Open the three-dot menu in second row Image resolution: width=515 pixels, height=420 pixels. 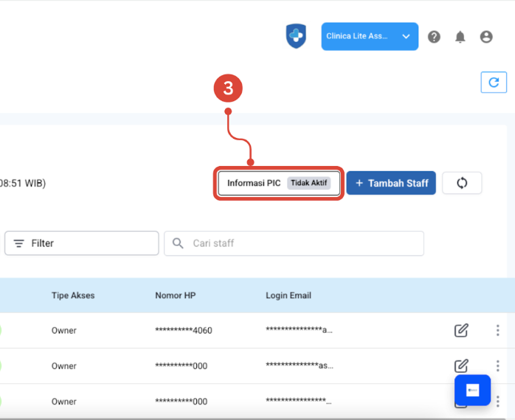point(498,365)
